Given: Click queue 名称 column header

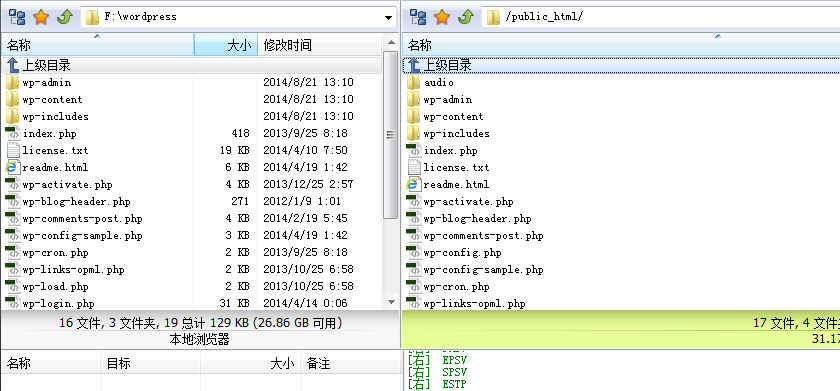Looking at the screenshot, I should [x=51, y=364].
